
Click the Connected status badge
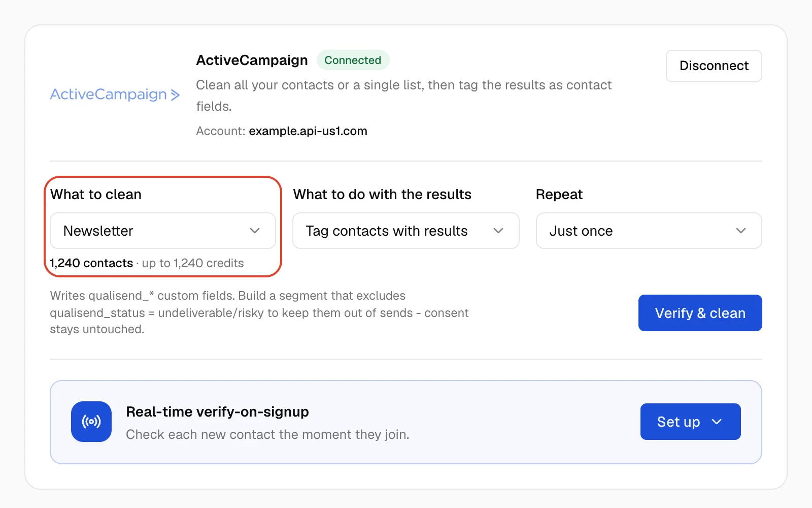353,60
